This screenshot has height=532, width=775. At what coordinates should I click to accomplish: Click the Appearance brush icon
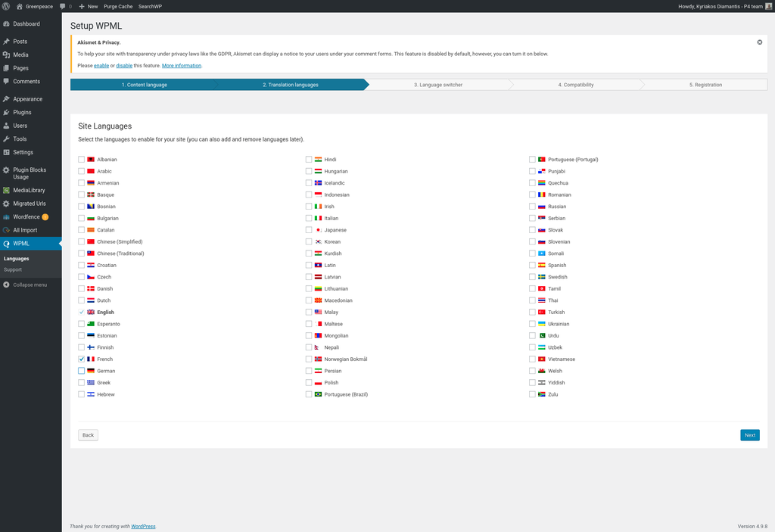click(x=6, y=99)
